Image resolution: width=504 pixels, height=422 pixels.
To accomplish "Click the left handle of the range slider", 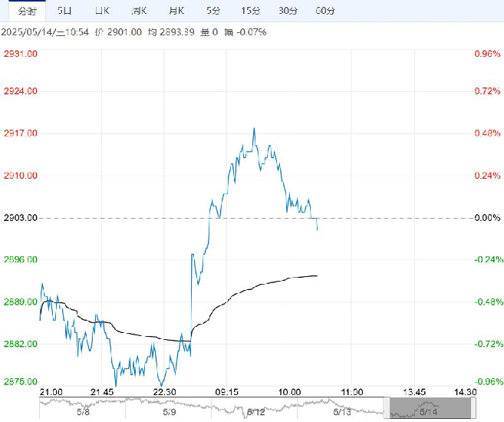I will pyautogui.click(x=387, y=408).
